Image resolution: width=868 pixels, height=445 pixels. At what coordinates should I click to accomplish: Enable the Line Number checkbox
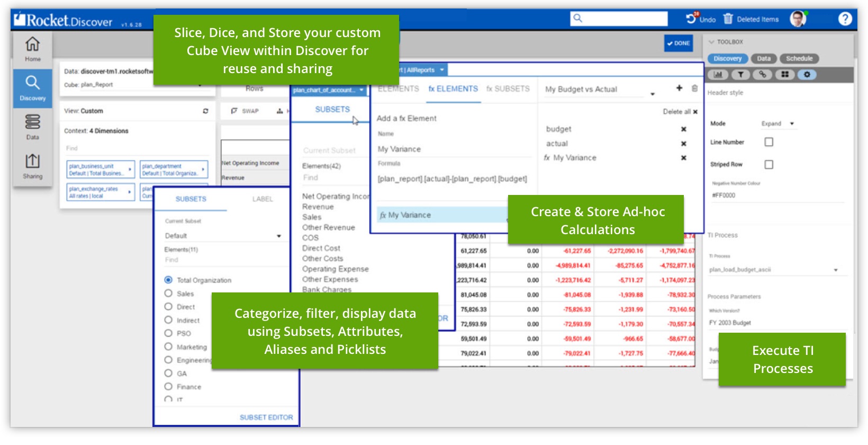point(769,142)
